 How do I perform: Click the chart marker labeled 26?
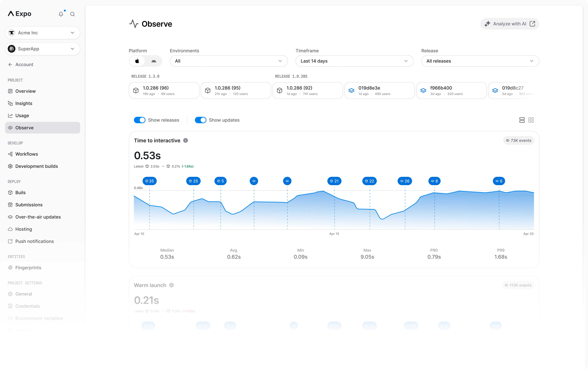pos(405,181)
